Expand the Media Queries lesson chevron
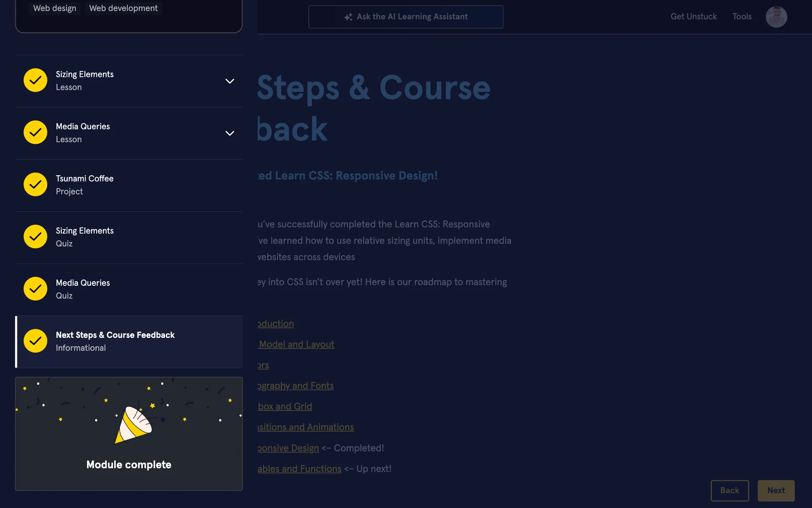The image size is (812, 508). click(x=230, y=133)
